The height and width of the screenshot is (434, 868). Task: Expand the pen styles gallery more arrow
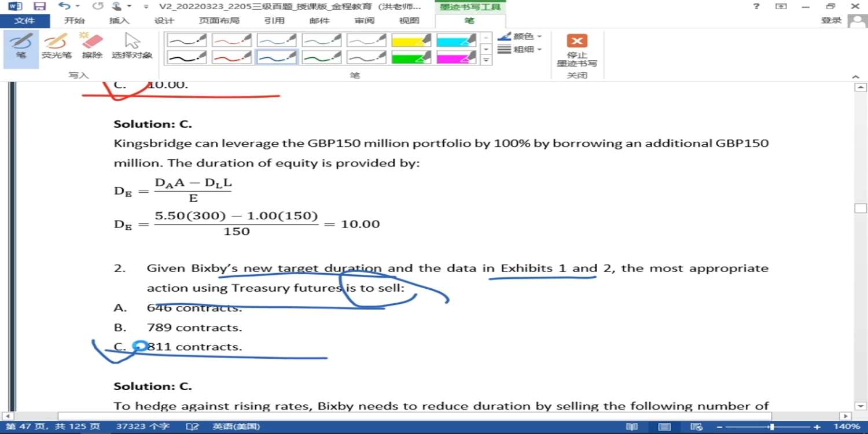[486, 60]
